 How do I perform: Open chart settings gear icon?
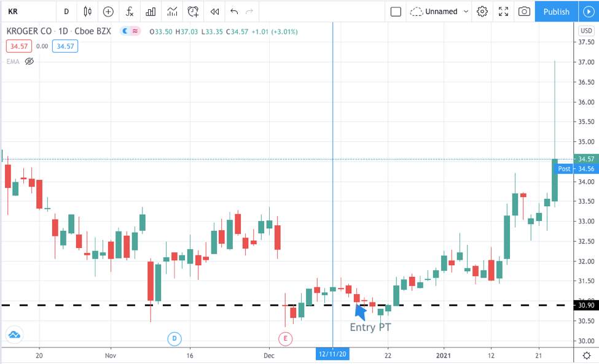(482, 12)
